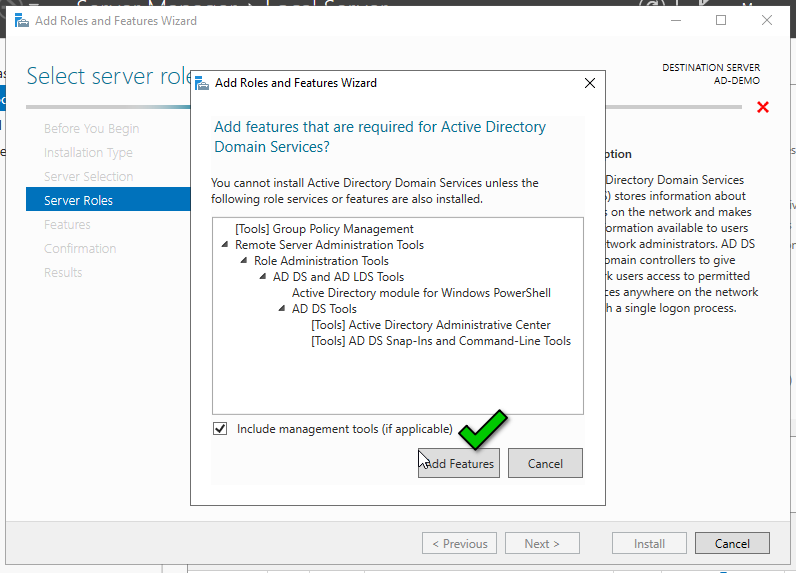
Task: Click the red X error icon
Action: coord(763,107)
